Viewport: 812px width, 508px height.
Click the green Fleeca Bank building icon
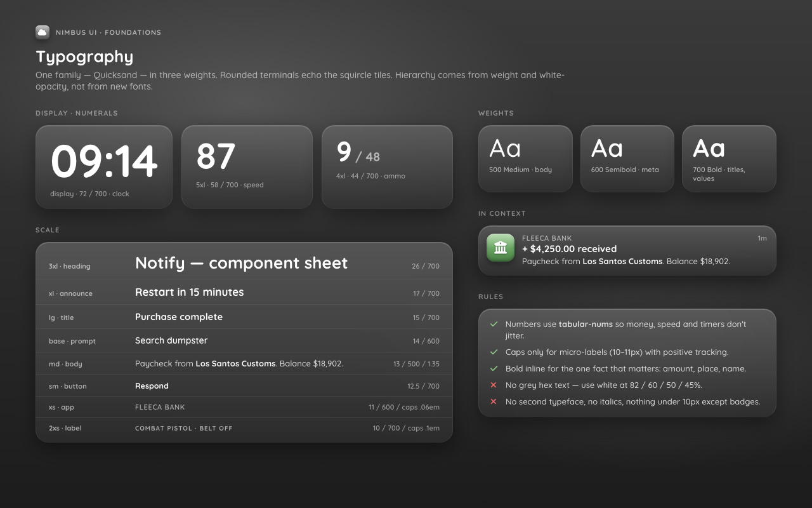tap(501, 248)
